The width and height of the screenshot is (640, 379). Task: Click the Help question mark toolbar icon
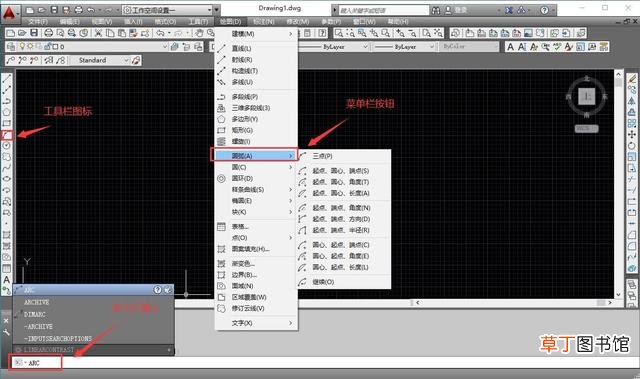[322, 33]
